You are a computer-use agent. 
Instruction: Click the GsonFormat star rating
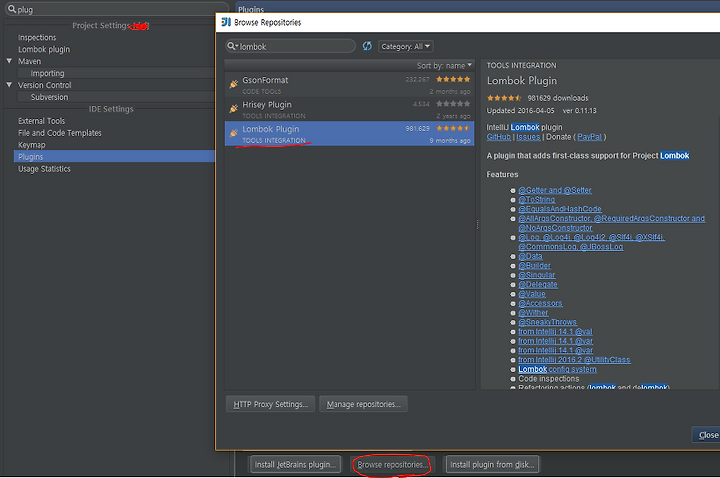(453, 79)
